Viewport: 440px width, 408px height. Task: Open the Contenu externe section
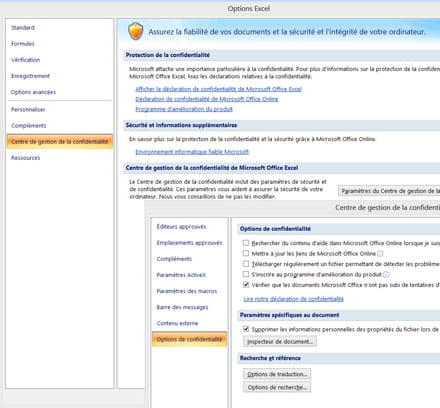tap(177, 323)
